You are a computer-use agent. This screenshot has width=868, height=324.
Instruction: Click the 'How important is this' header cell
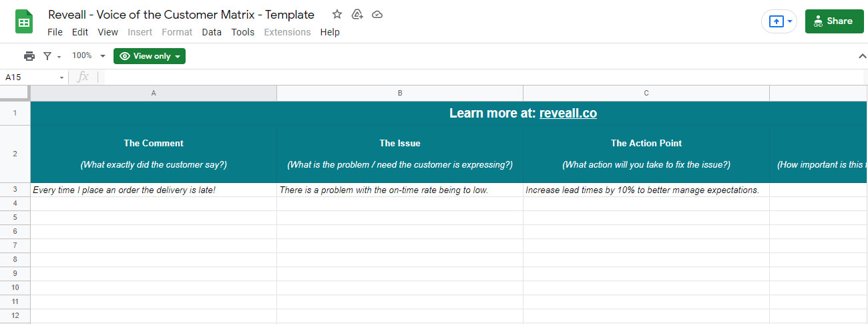(x=819, y=154)
